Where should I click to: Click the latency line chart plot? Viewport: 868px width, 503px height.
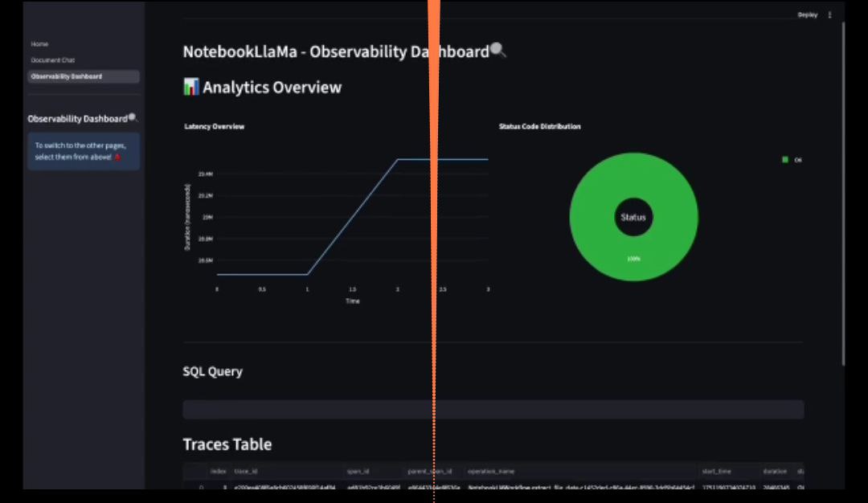click(352, 217)
